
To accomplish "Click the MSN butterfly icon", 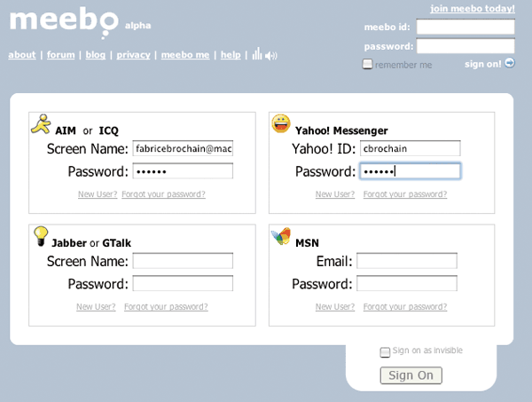I will click(280, 236).
